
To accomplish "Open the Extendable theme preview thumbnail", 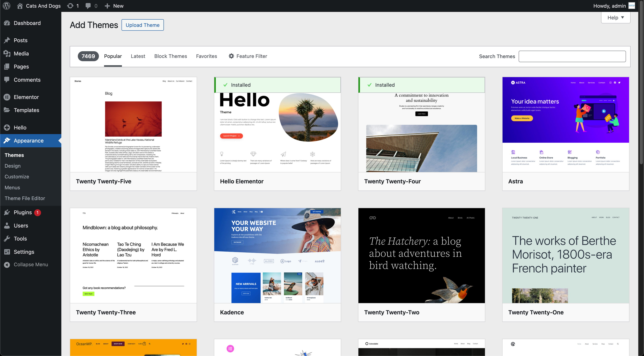I will pos(421,348).
